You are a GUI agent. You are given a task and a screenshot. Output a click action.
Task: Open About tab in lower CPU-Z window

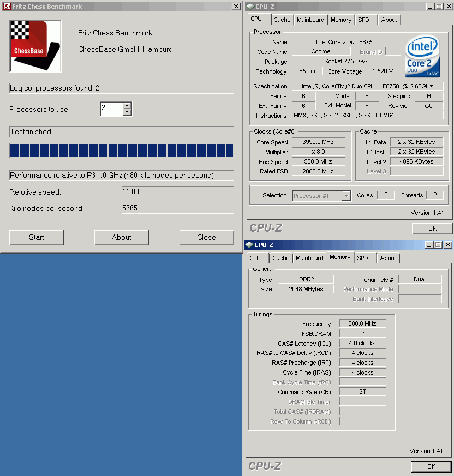388,258
